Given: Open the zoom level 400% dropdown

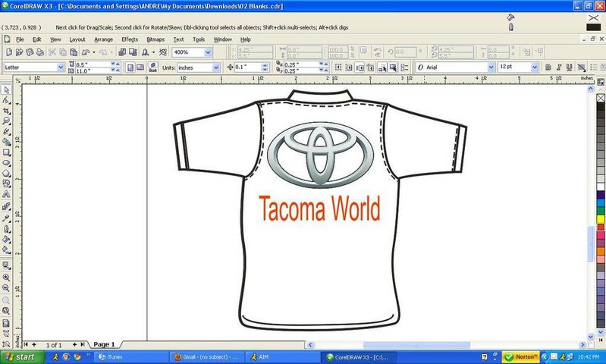Looking at the screenshot, I should [208, 52].
